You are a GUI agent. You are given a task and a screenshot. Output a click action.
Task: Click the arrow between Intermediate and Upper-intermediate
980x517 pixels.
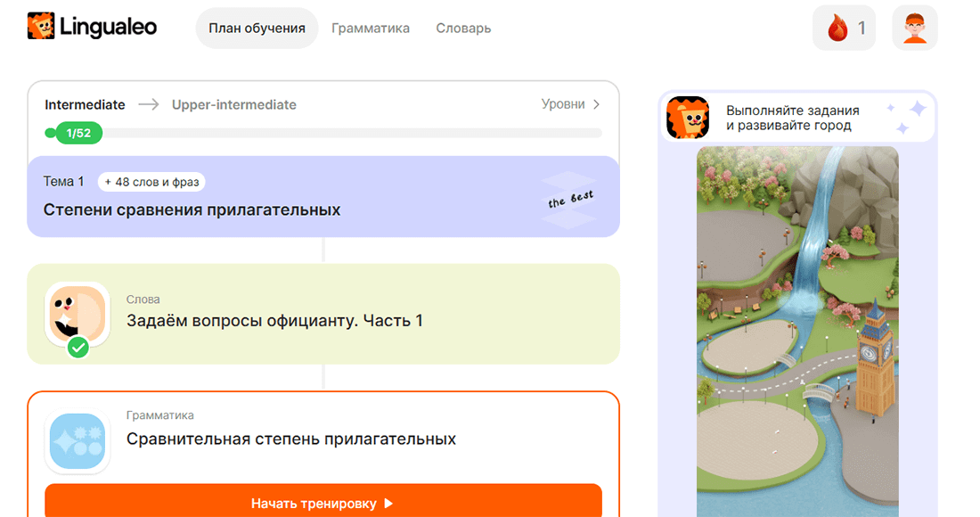point(149,104)
